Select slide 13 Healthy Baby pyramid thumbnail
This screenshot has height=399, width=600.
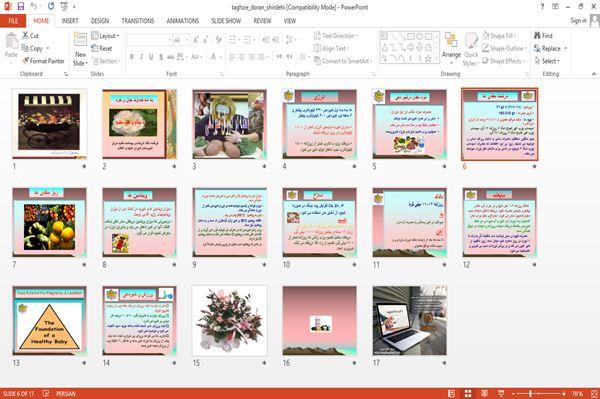point(49,321)
